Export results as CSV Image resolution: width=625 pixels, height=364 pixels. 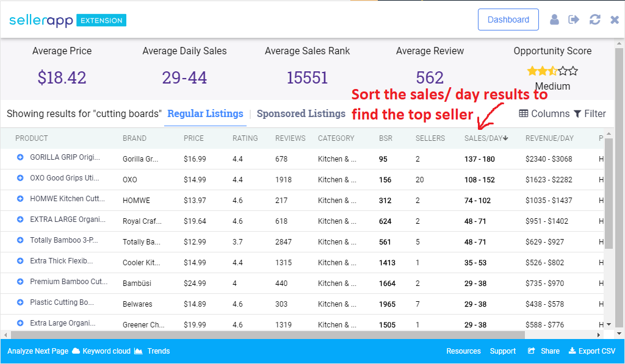coord(592,351)
